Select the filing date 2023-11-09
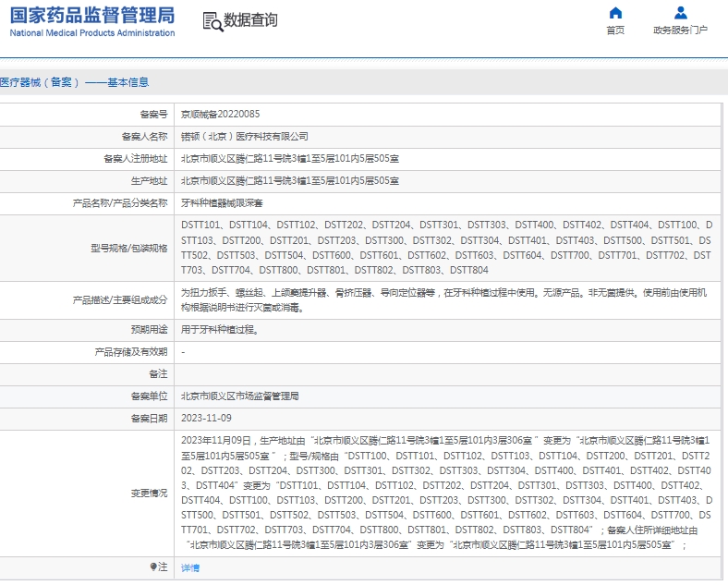Image resolution: width=728 pixels, height=585 pixels. [206, 419]
